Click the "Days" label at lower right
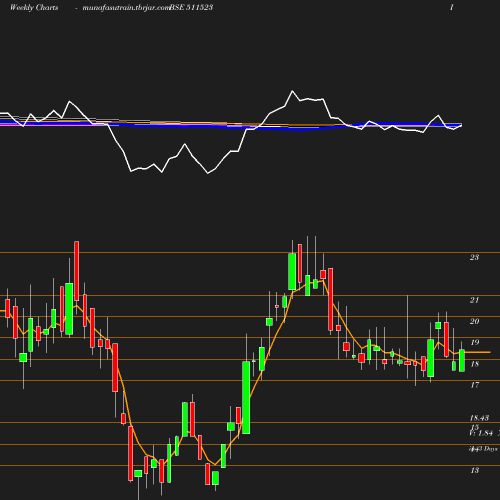Screen dimensions: 500x500 [x=491, y=449]
